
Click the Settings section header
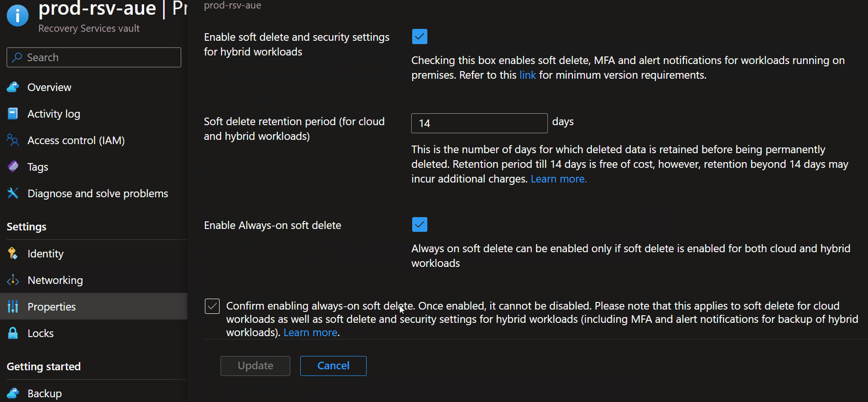[27, 227]
